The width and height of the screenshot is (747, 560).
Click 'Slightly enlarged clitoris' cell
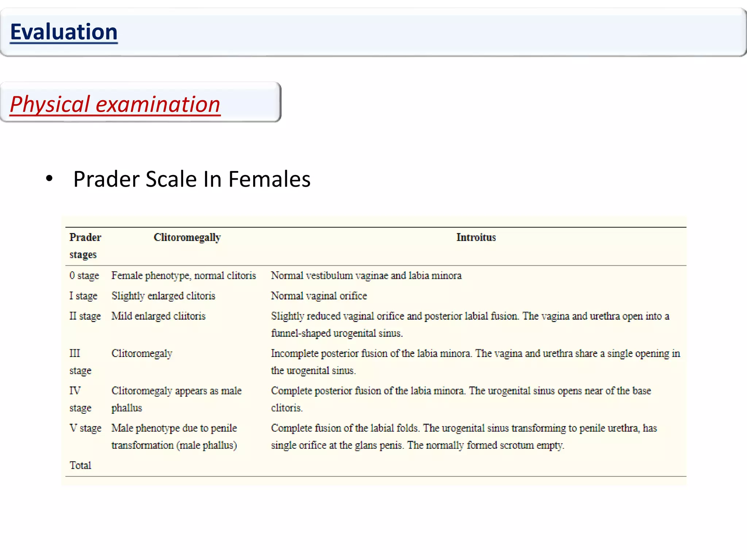(x=163, y=296)
